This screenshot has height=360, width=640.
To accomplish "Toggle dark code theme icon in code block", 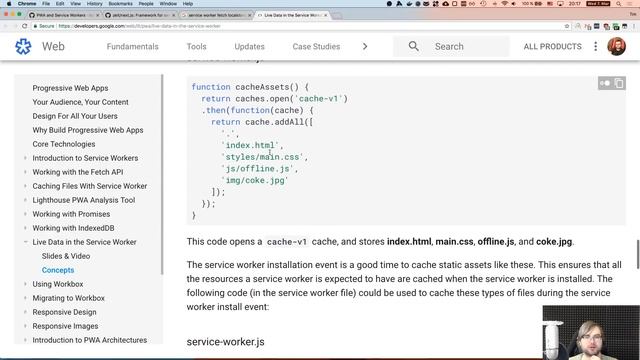I will click(x=604, y=83).
